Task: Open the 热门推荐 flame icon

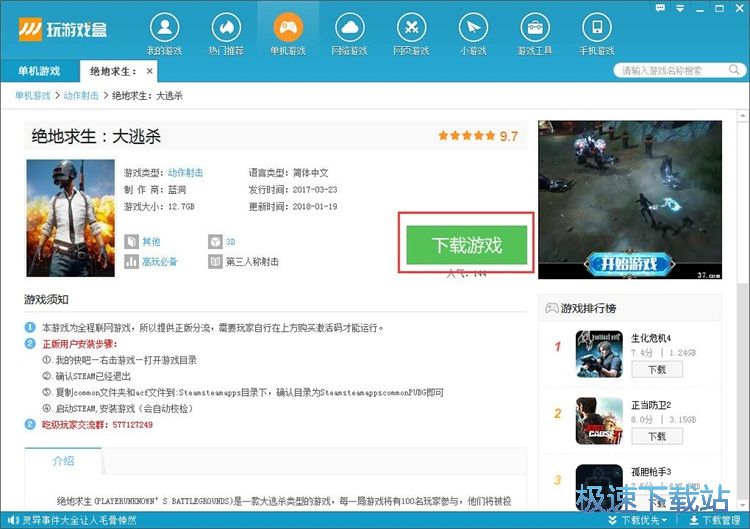Action: [224, 27]
